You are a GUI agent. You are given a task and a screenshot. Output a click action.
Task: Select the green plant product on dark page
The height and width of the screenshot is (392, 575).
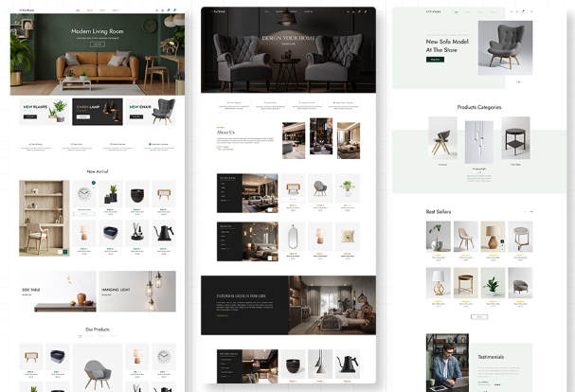point(348,188)
